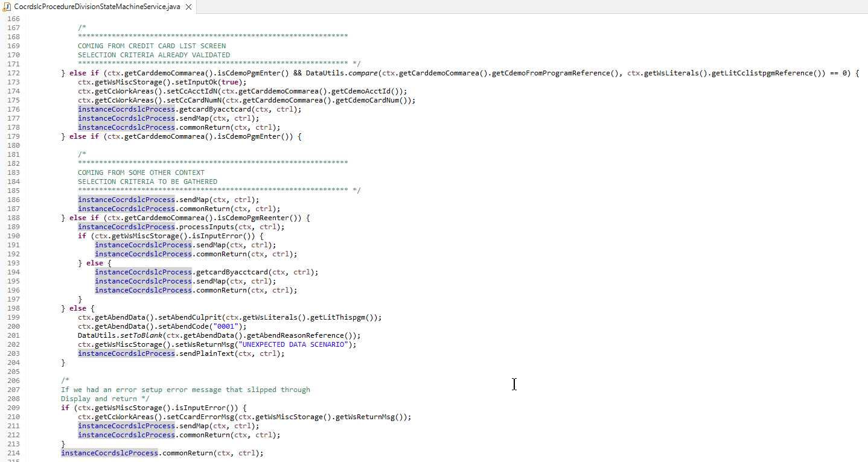Close the CocrdslcProcedureDivisionStateMachineService.java tab
Viewport: 868px width, 462px height.
187,8
